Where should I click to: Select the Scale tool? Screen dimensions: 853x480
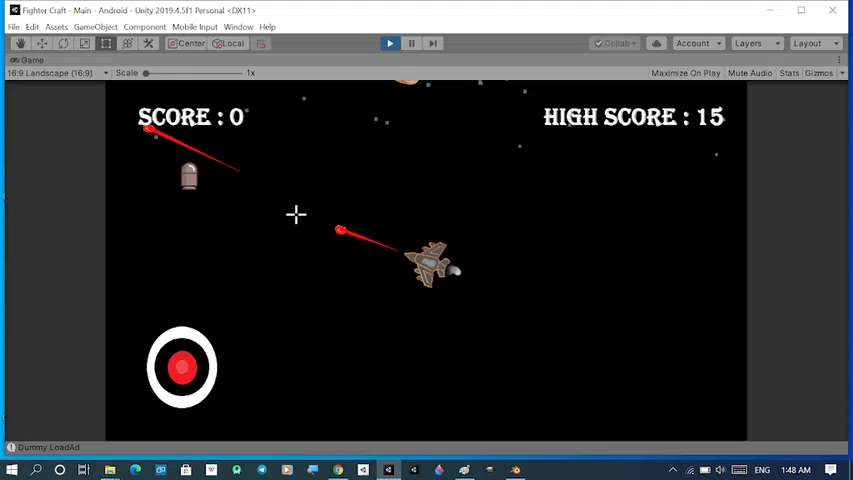pyautogui.click(x=84, y=44)
